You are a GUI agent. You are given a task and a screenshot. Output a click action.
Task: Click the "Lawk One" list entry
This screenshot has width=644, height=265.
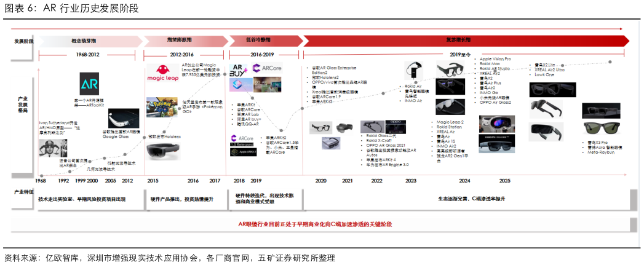pos(544,75)
